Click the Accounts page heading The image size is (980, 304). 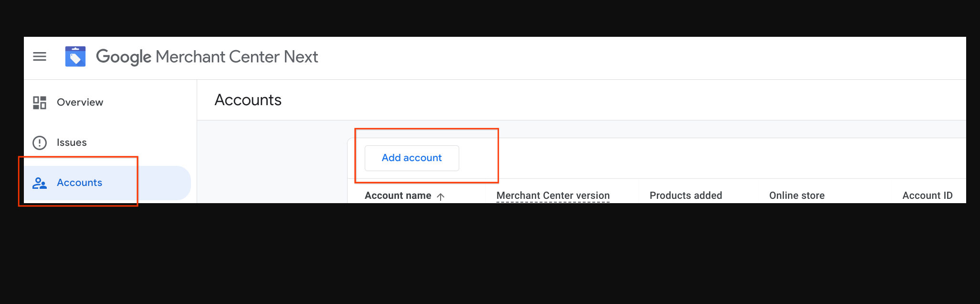(248, 100)
